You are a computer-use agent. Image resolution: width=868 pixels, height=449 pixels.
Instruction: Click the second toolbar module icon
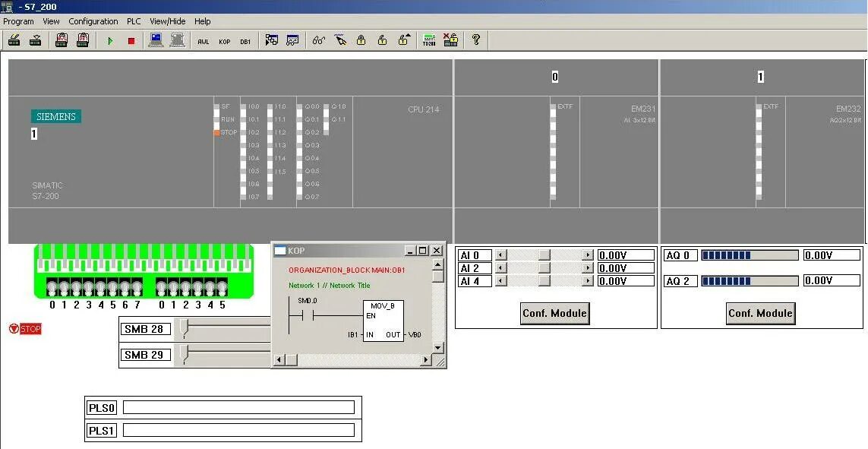pos(36,40)
